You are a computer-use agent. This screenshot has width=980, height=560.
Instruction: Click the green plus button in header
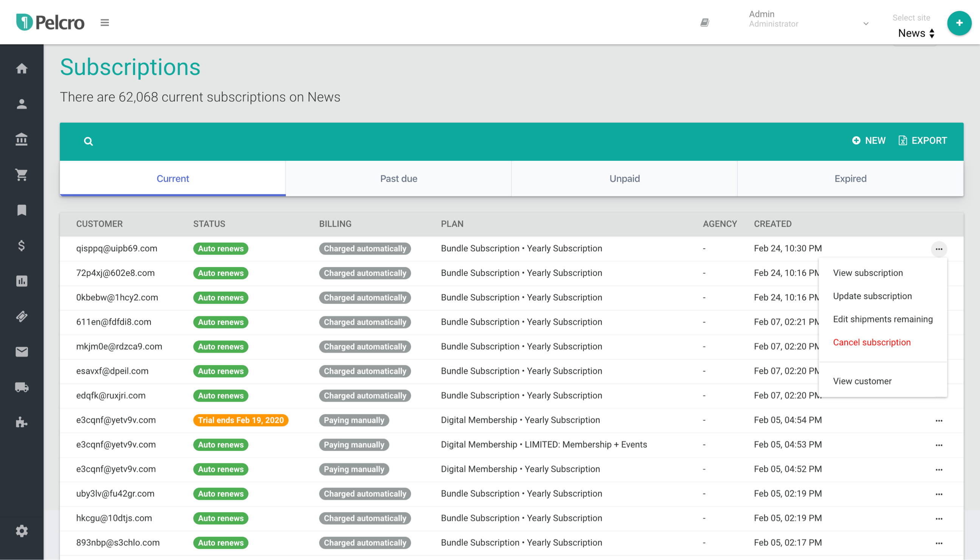959,23
